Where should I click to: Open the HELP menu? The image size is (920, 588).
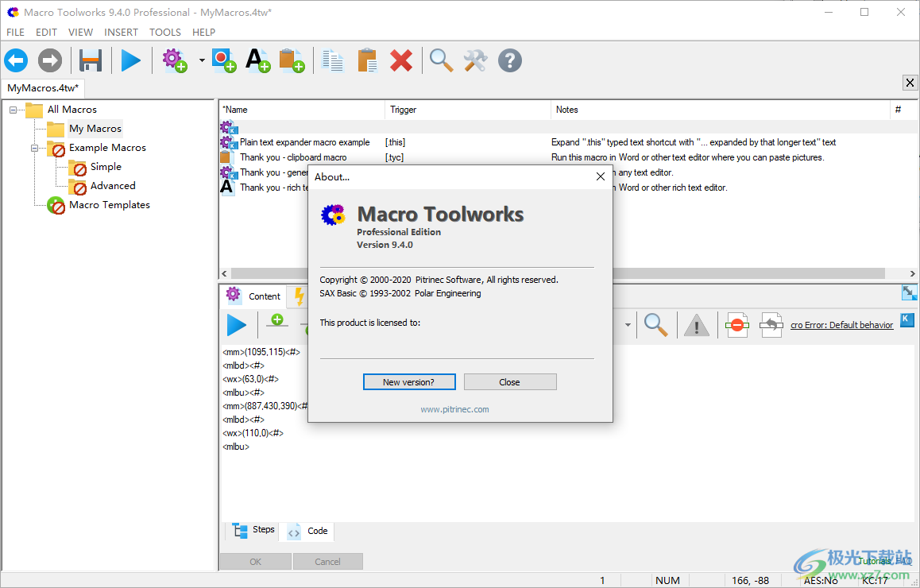(x=203, y=33)
